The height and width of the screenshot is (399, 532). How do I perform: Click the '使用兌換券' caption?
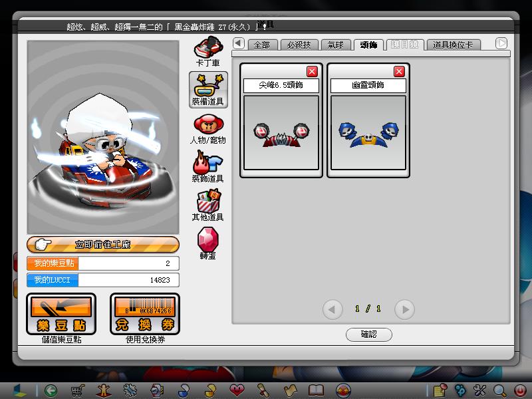145,340
